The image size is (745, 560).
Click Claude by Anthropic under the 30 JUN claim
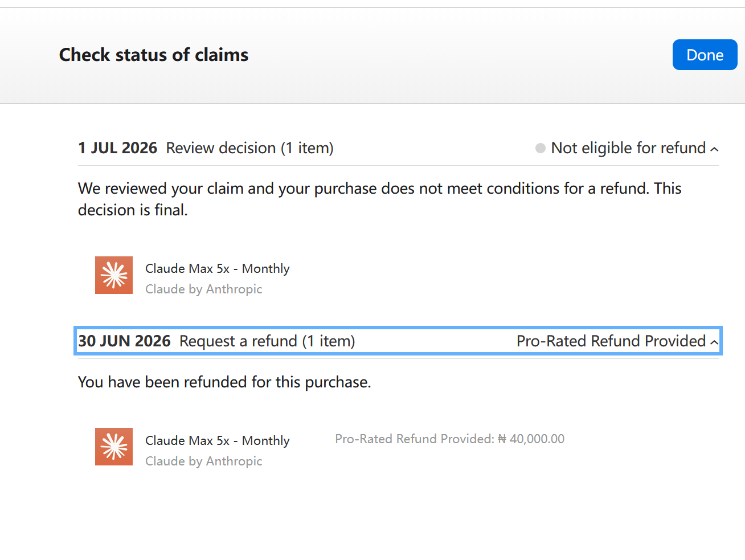(204, 461)
